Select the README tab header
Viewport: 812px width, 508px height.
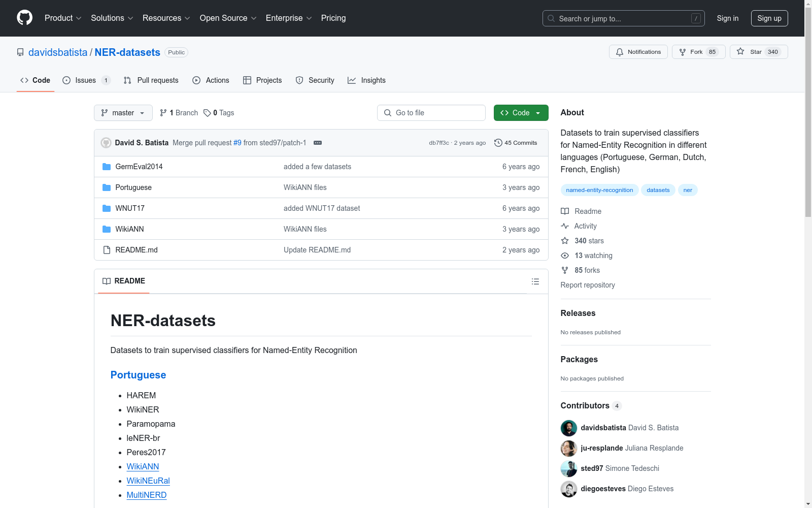click(124, 281)
